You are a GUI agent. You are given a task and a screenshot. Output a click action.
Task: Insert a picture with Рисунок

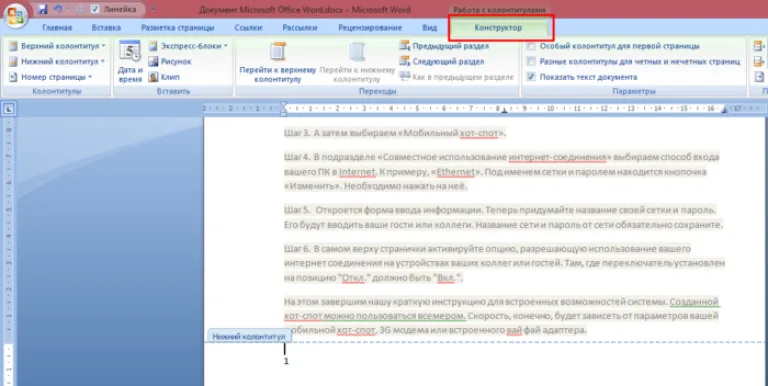point(170,62)
